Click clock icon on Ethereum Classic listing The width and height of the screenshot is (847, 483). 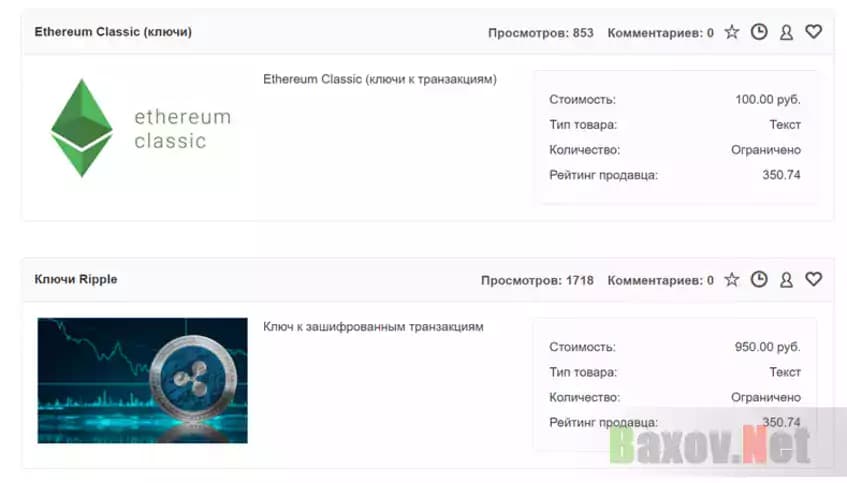759,32
